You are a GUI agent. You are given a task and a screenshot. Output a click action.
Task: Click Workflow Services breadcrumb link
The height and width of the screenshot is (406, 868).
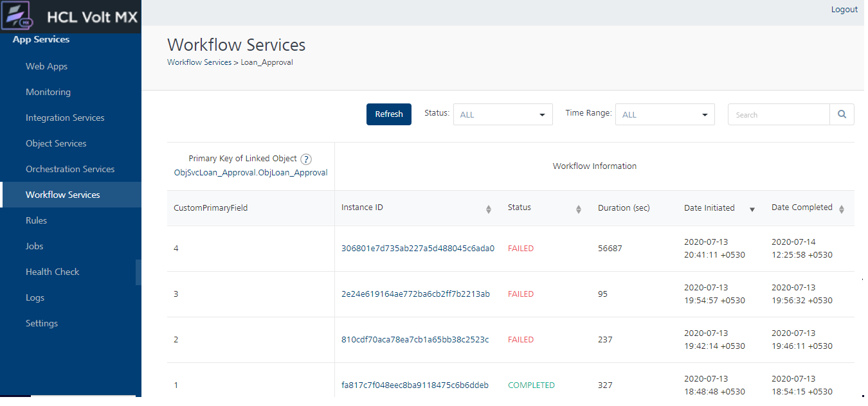tap(199, 62)
